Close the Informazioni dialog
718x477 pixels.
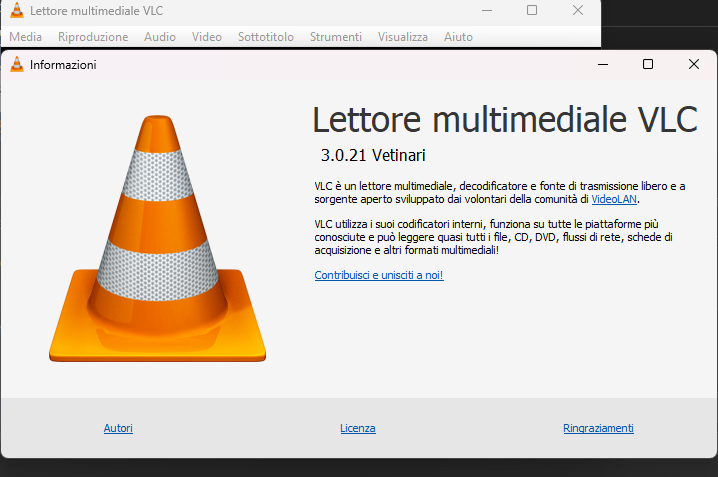click(694, 65)
